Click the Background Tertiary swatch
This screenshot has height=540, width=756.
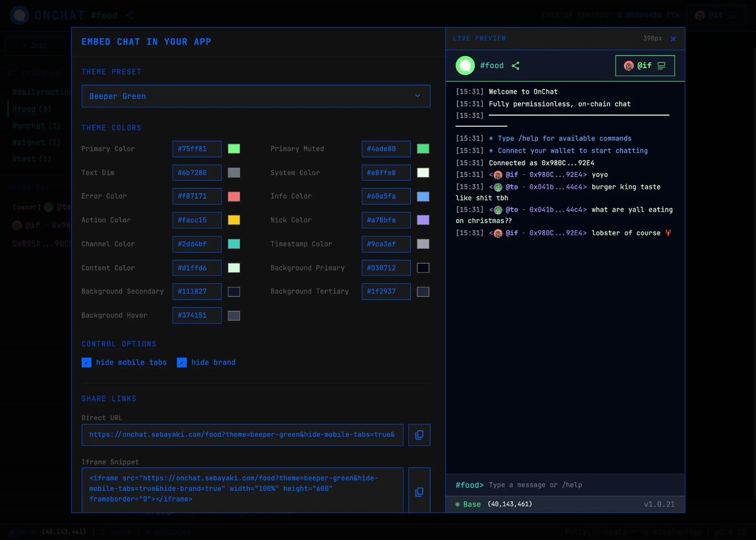[423, 292]
